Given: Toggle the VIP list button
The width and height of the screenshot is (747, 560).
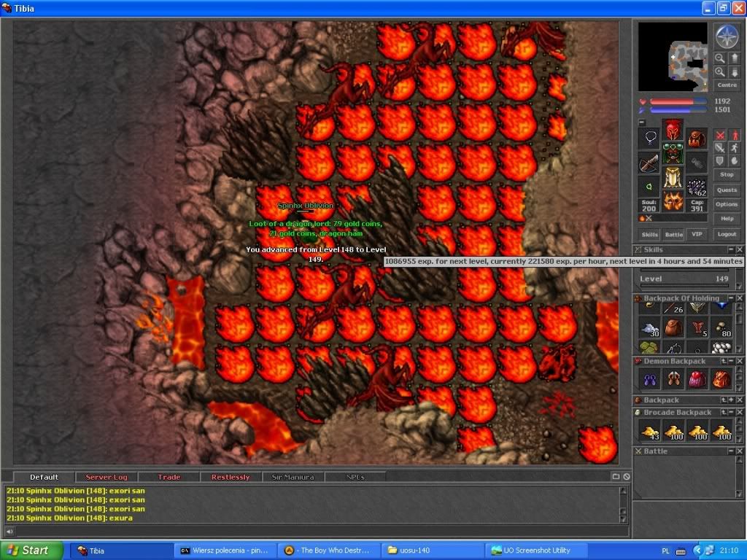Looking at the screenshot, I should [x=697, y=234].
